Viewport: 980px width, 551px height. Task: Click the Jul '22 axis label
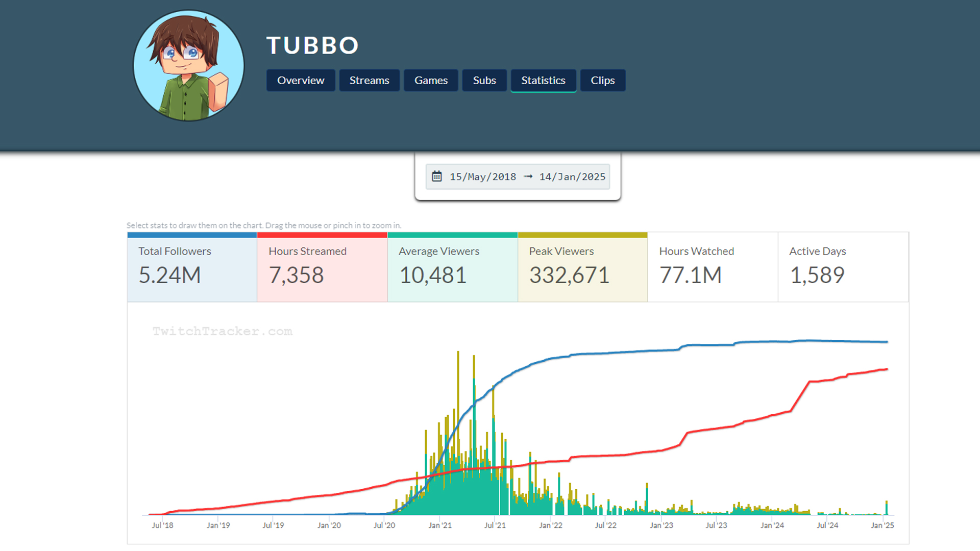(x=606, y=525)
